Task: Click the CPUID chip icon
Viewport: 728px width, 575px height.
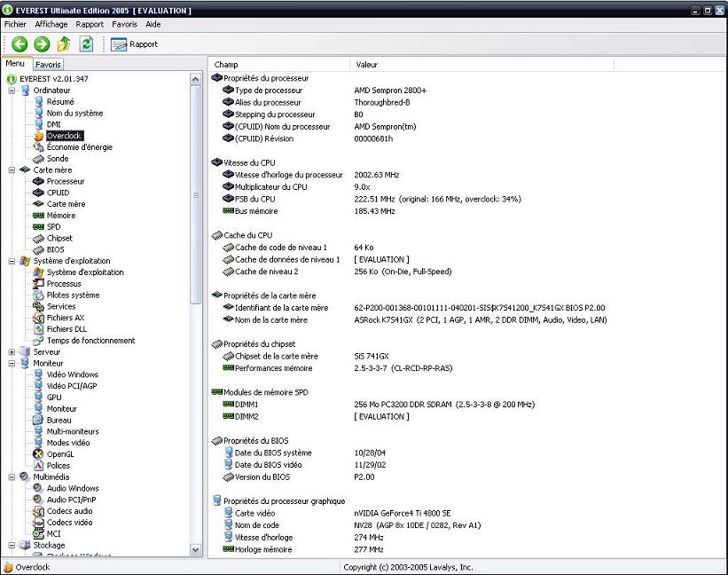Action: pyautogui.click(x=38, y=193)
